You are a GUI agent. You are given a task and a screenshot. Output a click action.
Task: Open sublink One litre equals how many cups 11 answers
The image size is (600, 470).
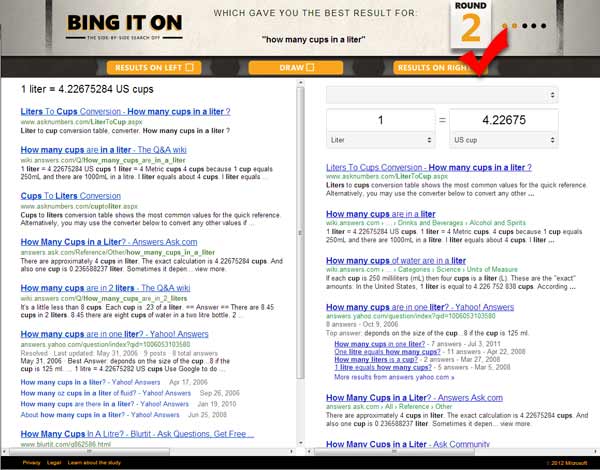387,352
